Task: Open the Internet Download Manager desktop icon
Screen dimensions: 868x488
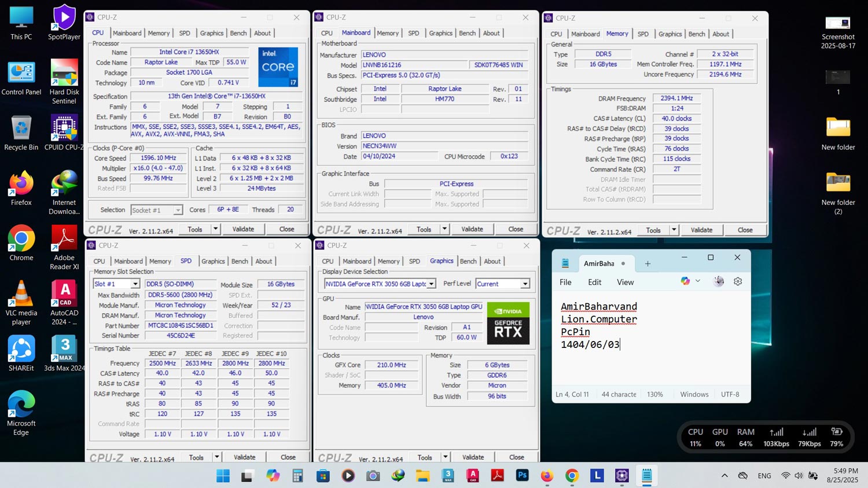Action: click(x=64, y=192)
